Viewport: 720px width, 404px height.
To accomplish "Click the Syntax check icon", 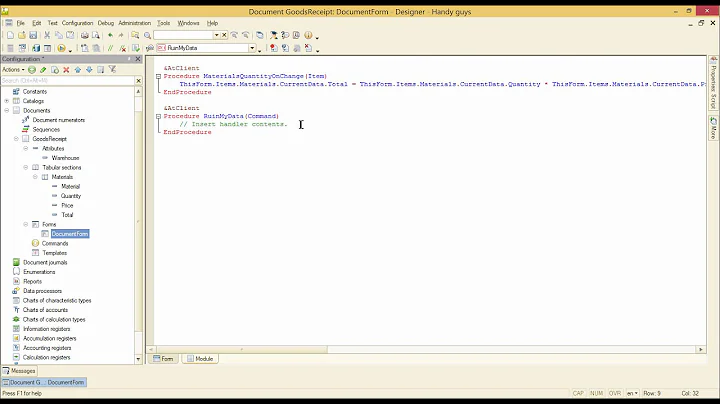I will (135, 48).
